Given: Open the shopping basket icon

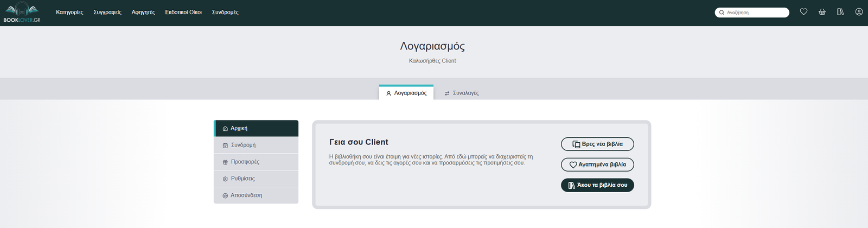Looking at the screenshot, I should (x=822, y=12).
